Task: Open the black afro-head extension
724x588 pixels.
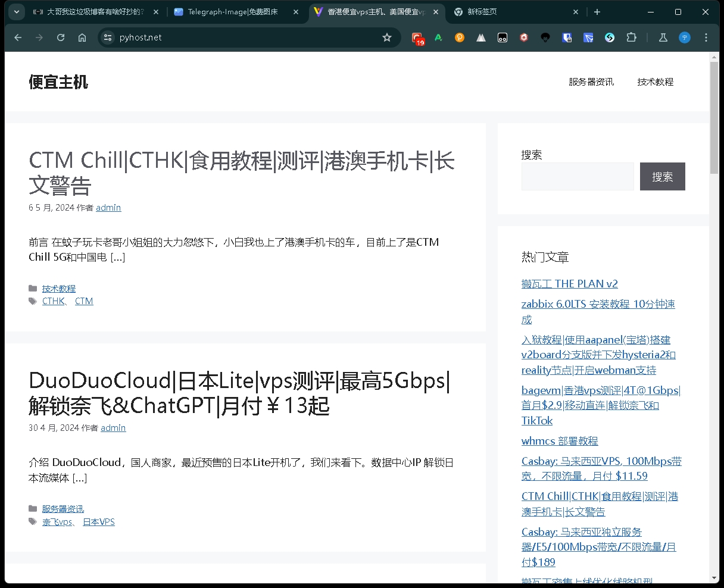Action: [545, 37]
